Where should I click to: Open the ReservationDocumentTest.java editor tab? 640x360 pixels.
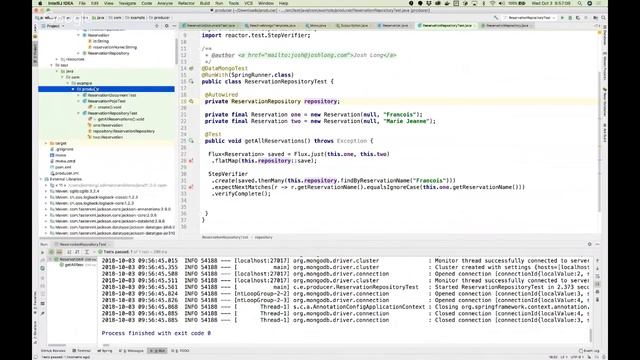coord(210,25)
